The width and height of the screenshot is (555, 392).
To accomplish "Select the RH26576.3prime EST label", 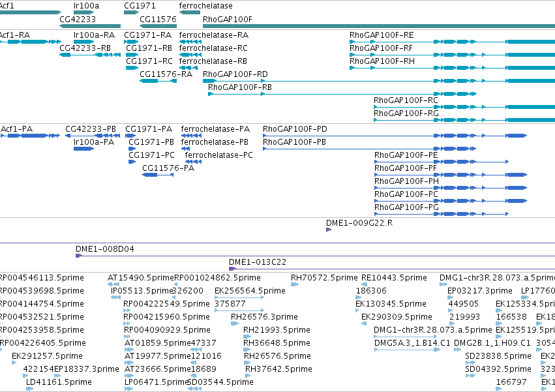I will click(x=264, y=317).
